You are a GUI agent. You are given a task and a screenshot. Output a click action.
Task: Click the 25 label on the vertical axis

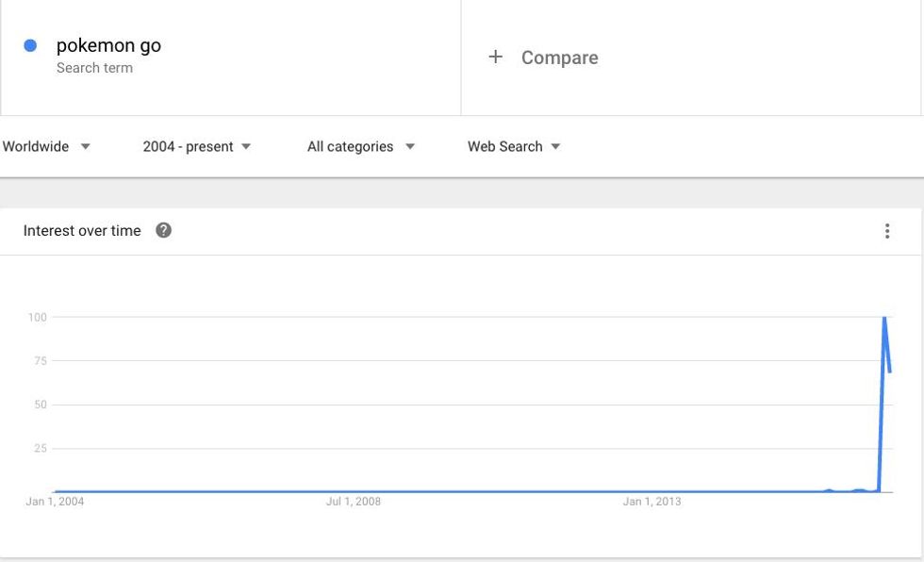(x=40, y=448)
